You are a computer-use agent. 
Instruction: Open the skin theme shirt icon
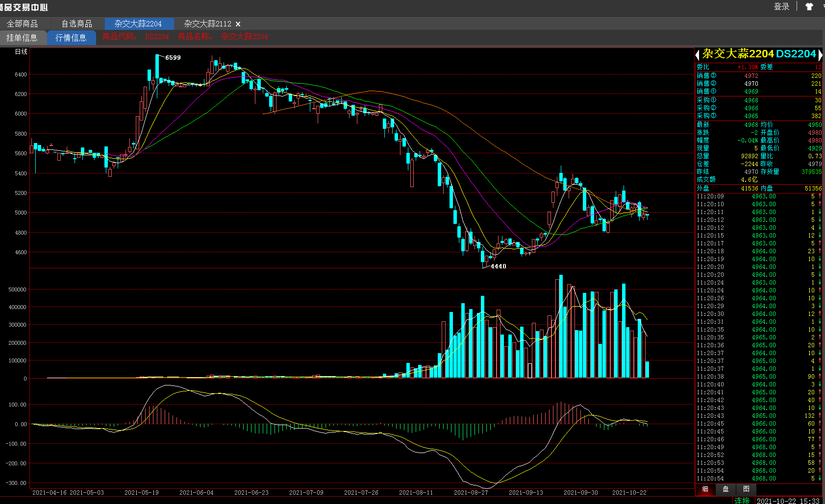[809, 6]
